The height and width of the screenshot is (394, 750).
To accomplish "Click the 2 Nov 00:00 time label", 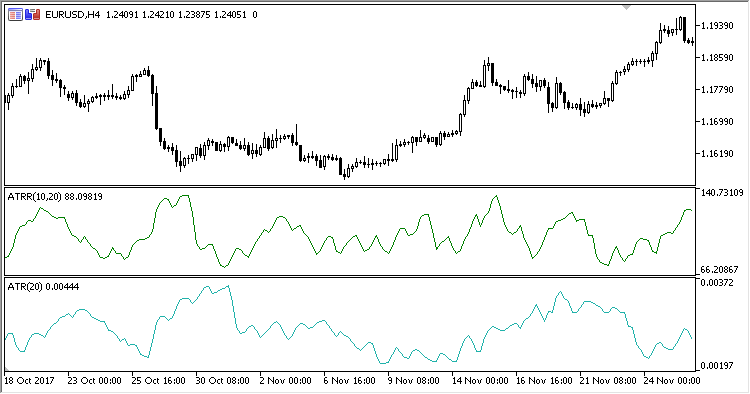I will (x=286, y=381).
